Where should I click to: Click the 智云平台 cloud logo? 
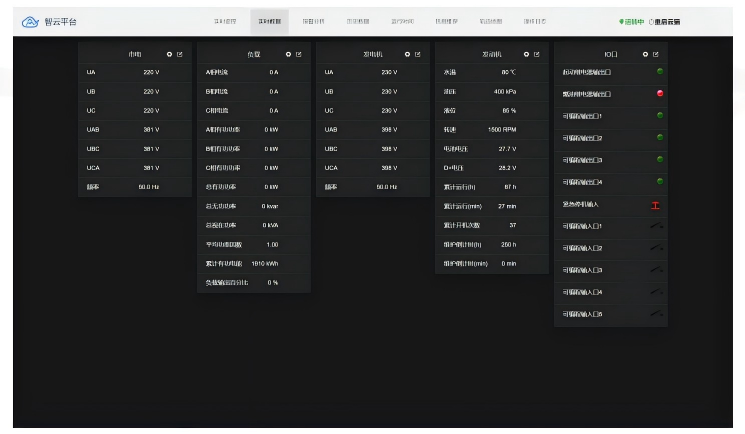coord(30,21)
